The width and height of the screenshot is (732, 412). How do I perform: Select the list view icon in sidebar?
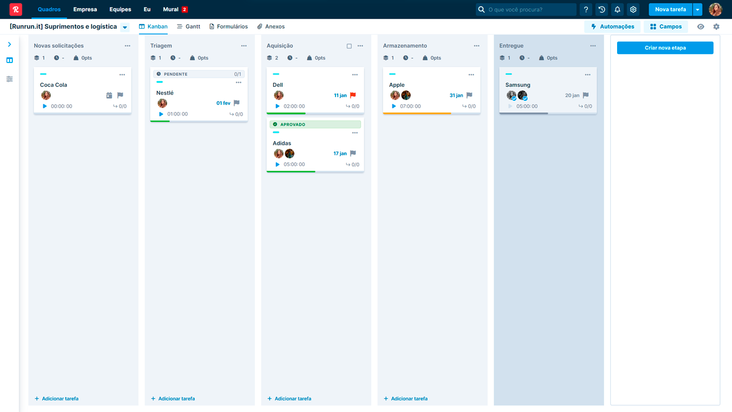pos(9,79)
